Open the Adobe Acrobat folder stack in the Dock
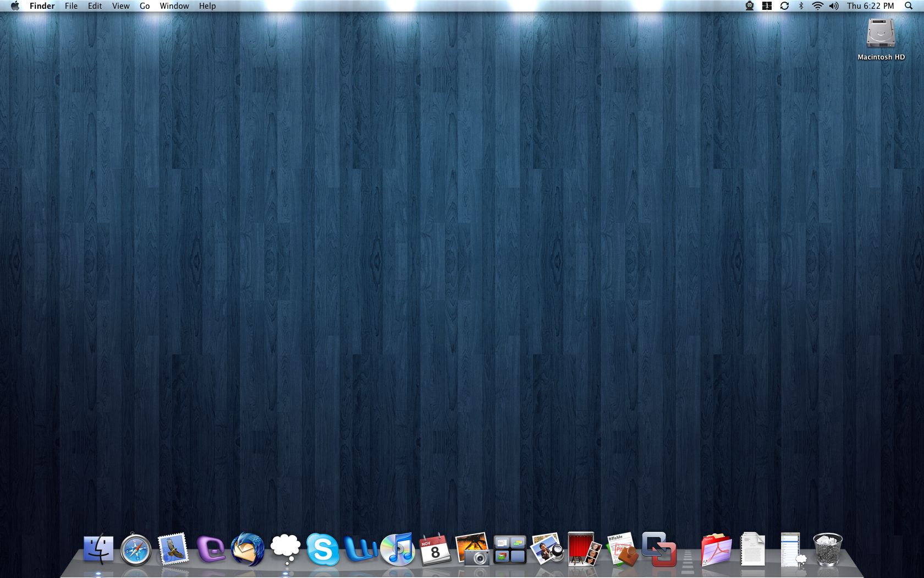This screenshot has width=924, height=578. pyautogui.click(x=716, y=549)
